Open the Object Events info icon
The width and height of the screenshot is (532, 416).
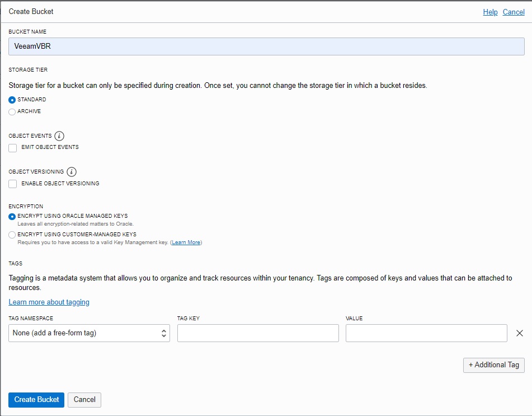59,136
